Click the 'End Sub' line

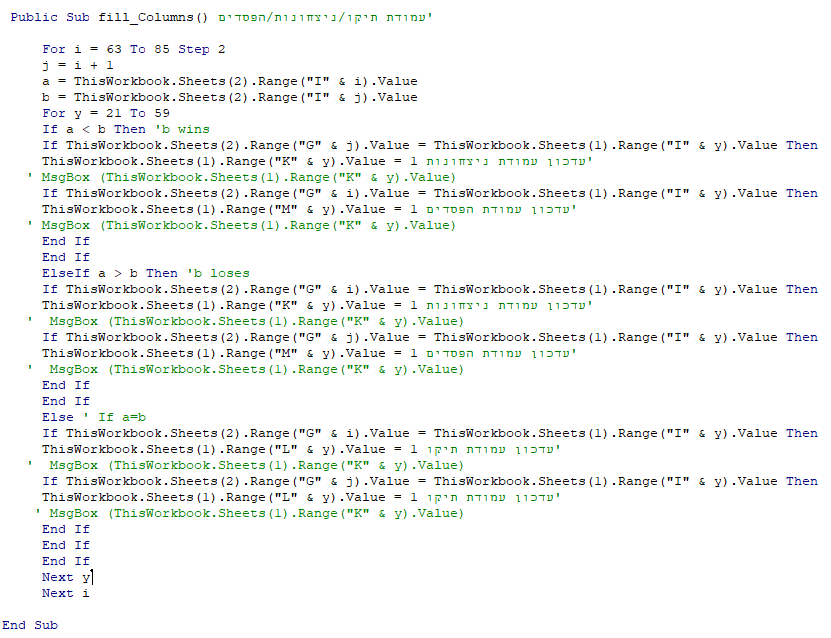pyautogui.click(x=30, y=625)
